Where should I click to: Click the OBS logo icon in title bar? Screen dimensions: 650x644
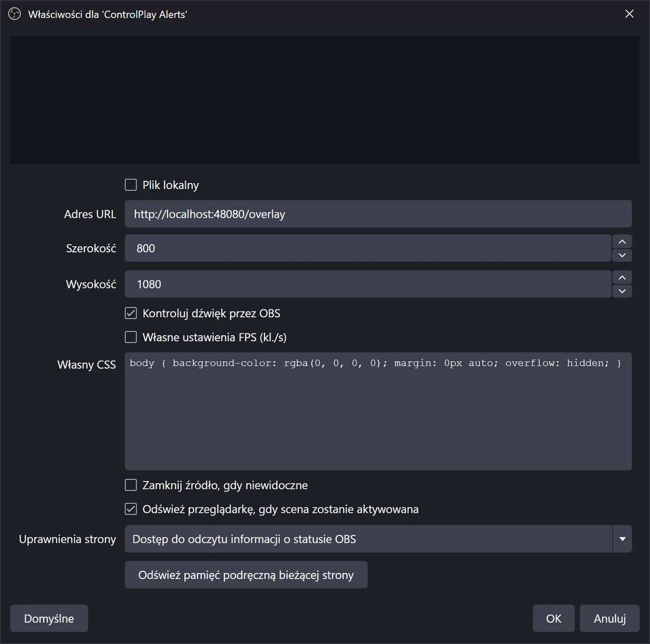pyautogui.click(x=15, y=14)
